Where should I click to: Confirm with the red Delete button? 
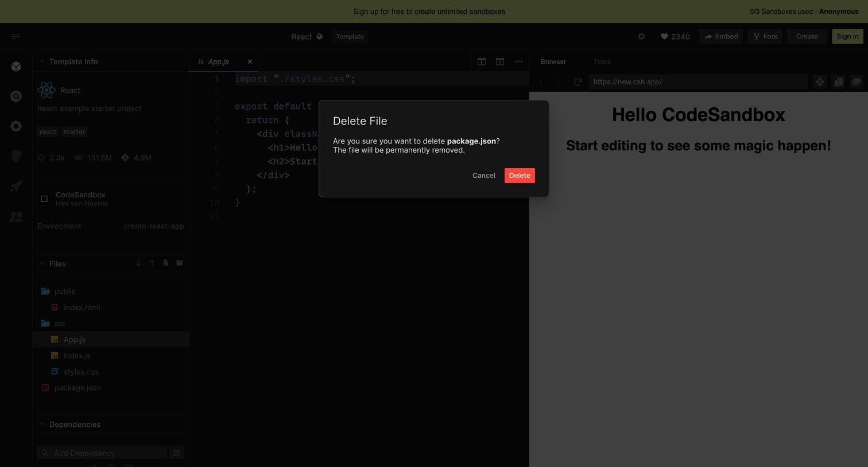pos(520,176)
